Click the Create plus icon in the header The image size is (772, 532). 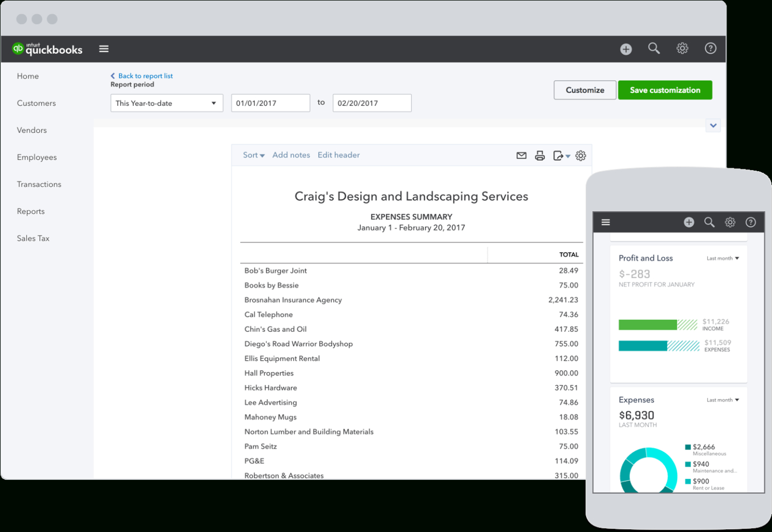point(626,49)
